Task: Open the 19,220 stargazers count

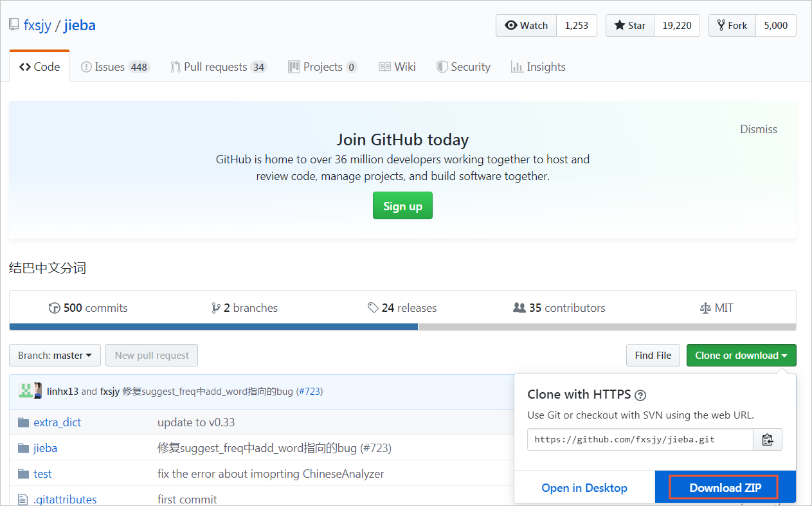Action: click(677, 25)
